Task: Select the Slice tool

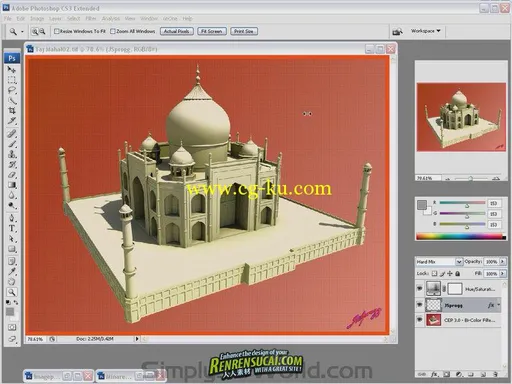Action: (x=12, y=120)
